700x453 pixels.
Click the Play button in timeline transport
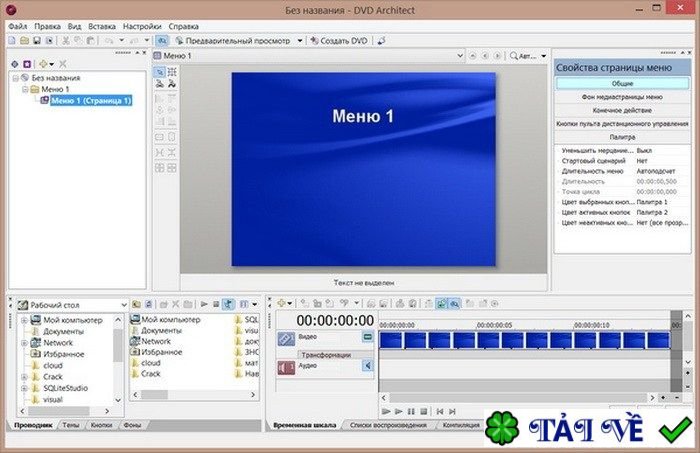point(399,411)
